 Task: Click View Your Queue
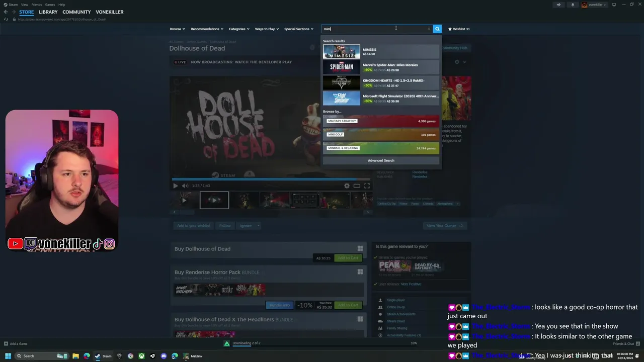[445, 226]
